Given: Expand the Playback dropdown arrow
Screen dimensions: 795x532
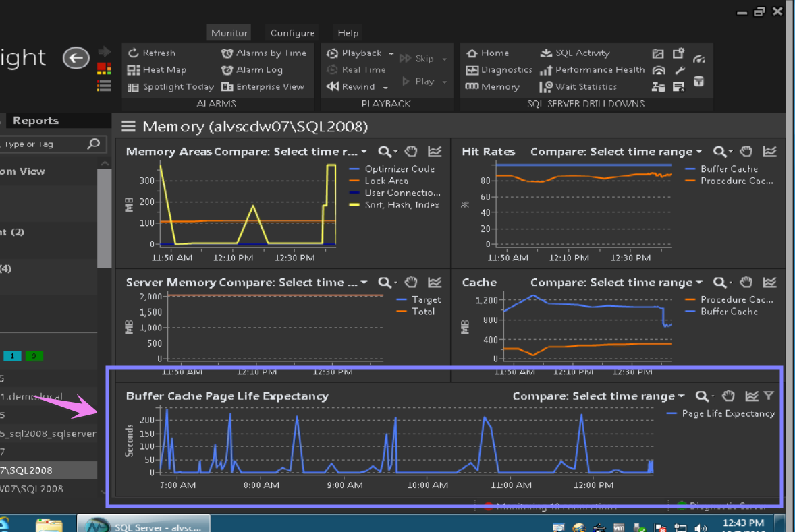Looking at the screenshot, I should [x=391, y=53].
